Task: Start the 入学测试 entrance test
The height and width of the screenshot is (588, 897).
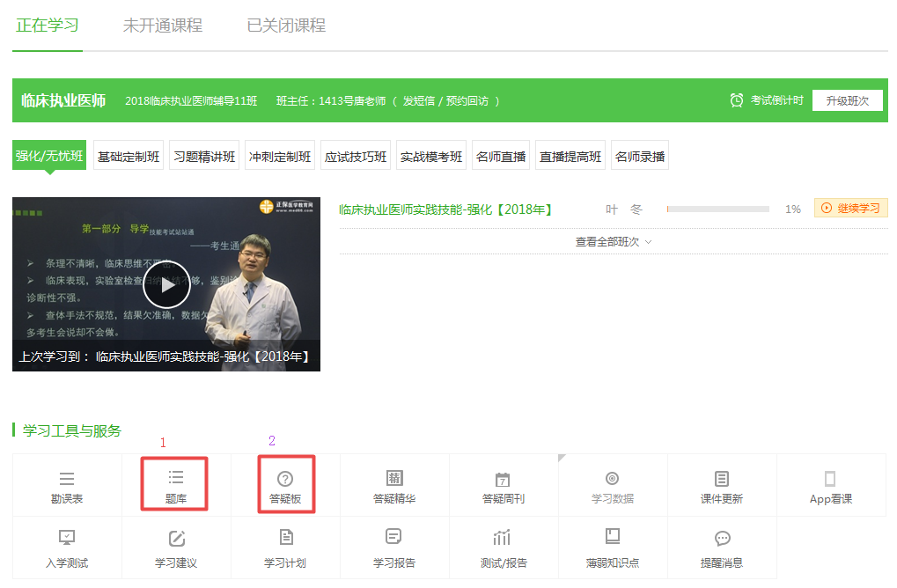Action: [66, 547]
